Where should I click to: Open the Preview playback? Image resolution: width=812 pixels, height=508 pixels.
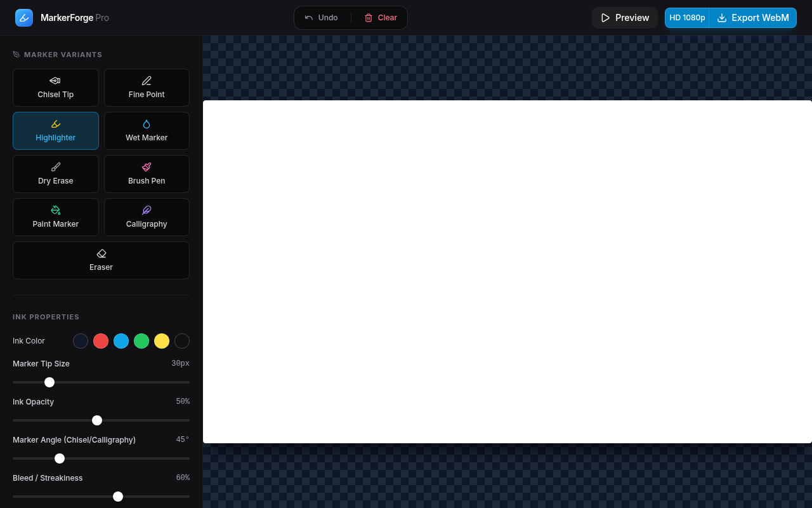pos(625,18)
